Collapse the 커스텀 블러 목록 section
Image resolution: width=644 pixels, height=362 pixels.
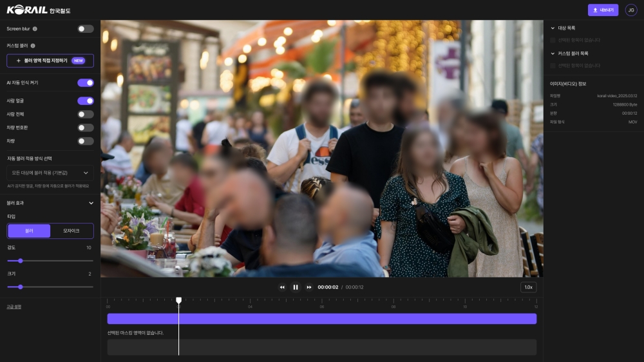pyautogui.click(x=553, y=53)
